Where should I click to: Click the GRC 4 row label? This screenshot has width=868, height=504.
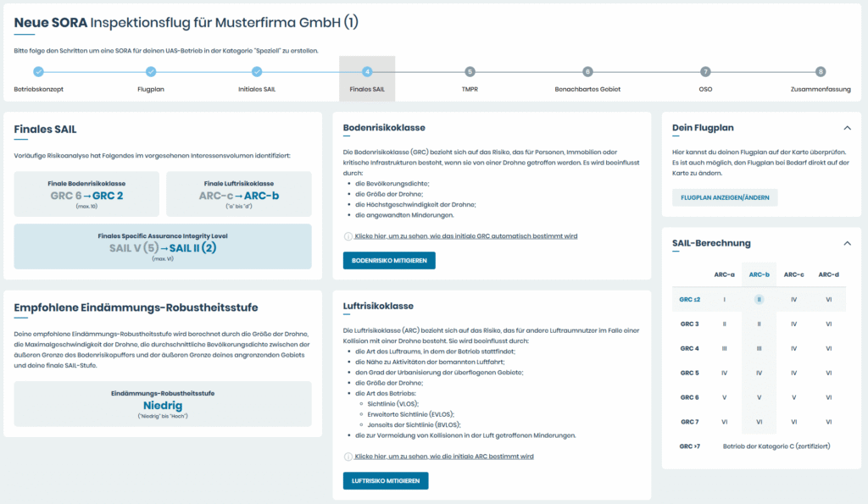(x=690, y=348)
